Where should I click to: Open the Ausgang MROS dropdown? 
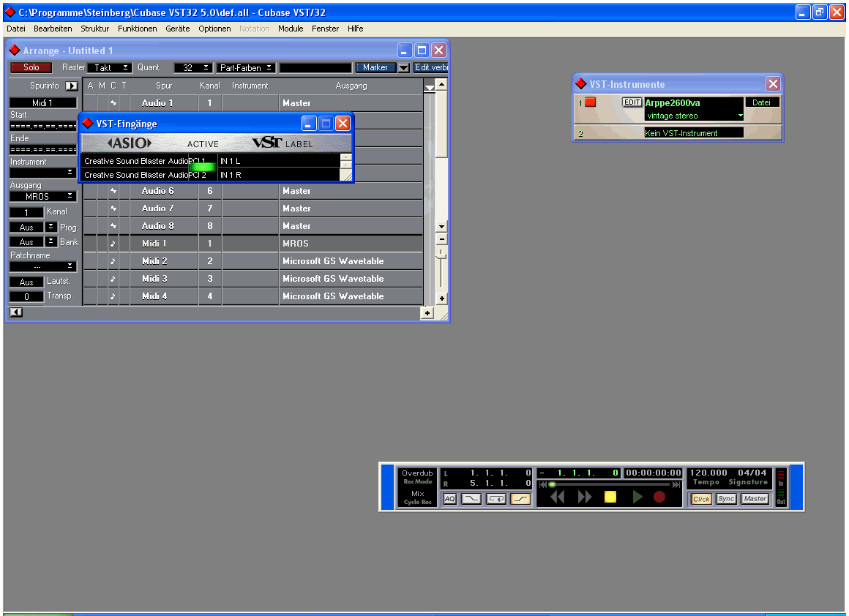42,197
